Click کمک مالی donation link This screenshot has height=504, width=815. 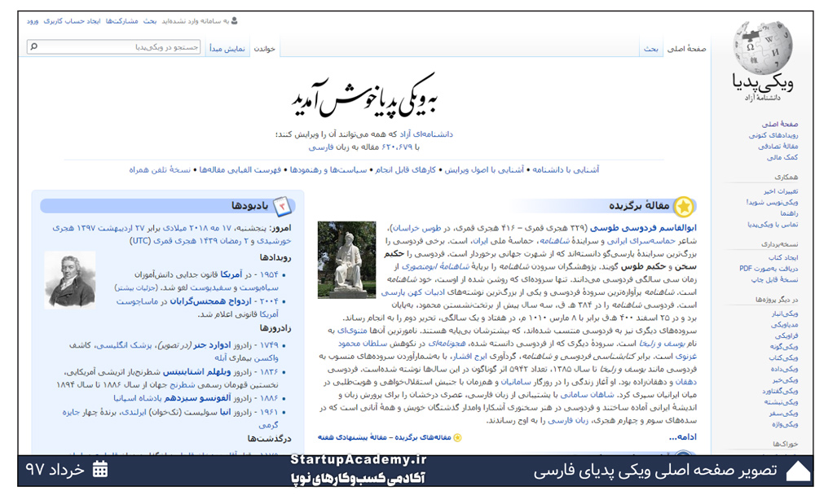click(x=782, y=157)
